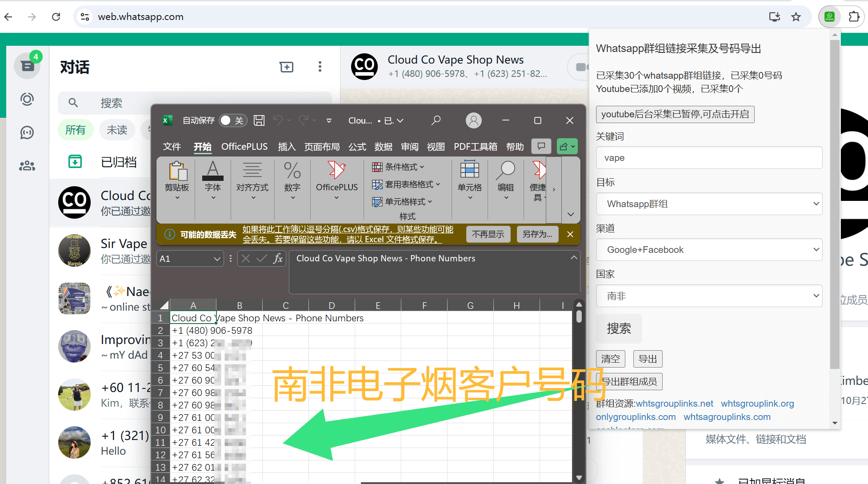Select 未读 filter chip

coord(117,130)
